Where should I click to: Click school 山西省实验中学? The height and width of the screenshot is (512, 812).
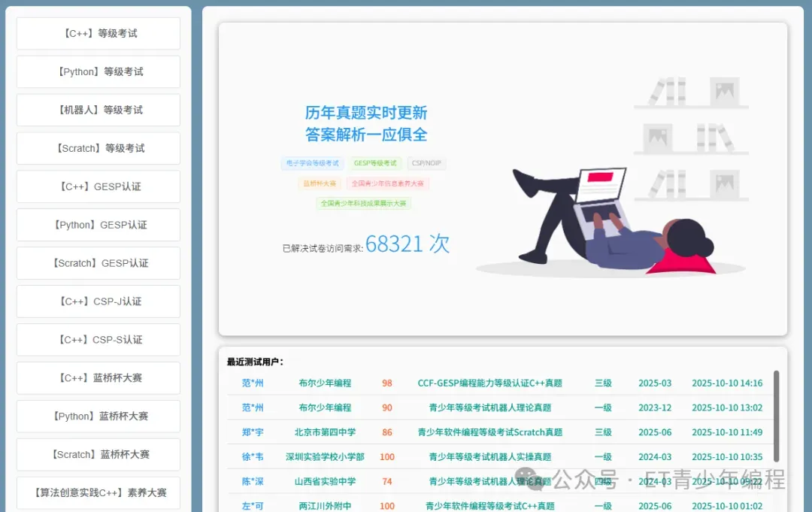[325, 481]
